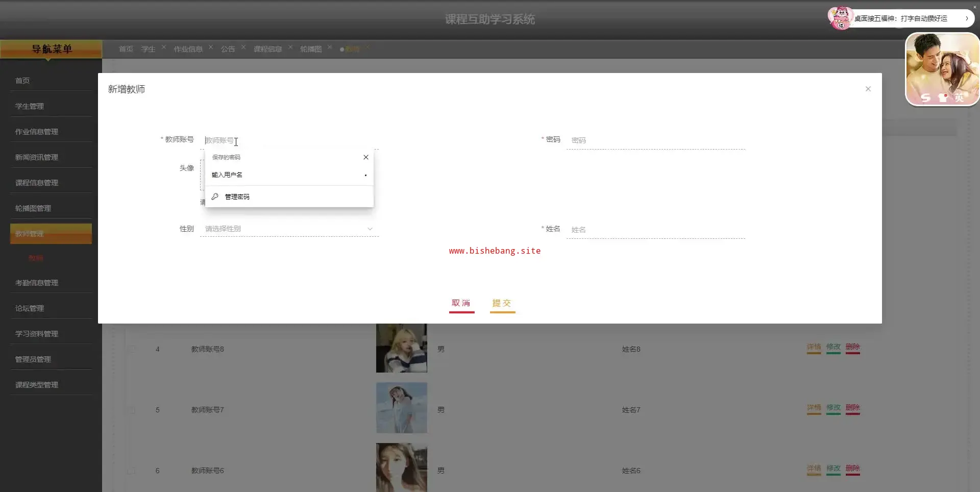Screen dimensions: 980x492
Task: Switch to the 课程信息 tab
Action: tap(268, 49)
